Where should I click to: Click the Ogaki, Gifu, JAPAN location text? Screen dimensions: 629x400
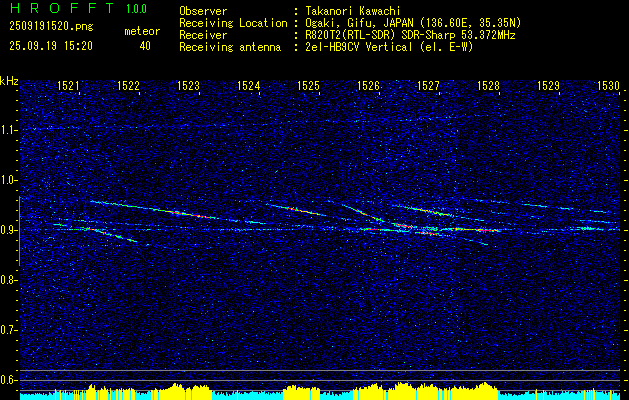(413, 23)
